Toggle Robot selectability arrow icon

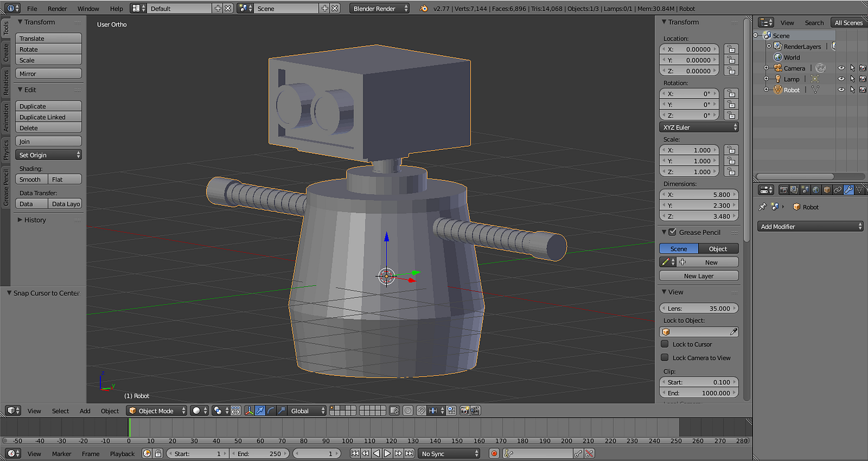852,90
